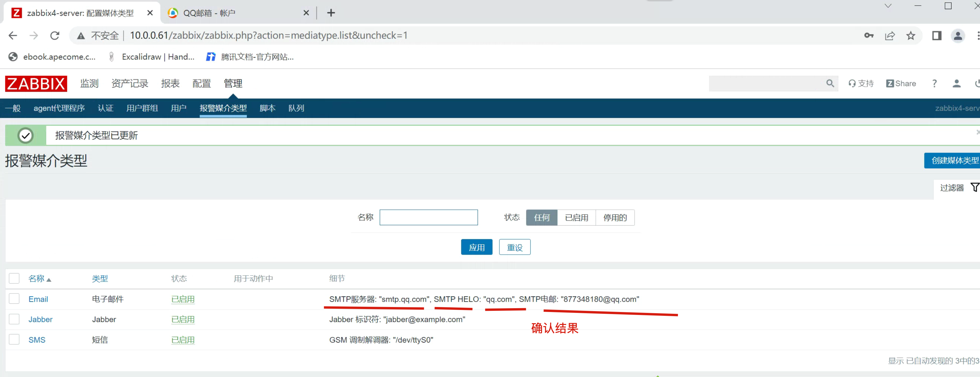Switch to the 用户群组 submenu tab

pyautogui.click(x=142, y=108)
